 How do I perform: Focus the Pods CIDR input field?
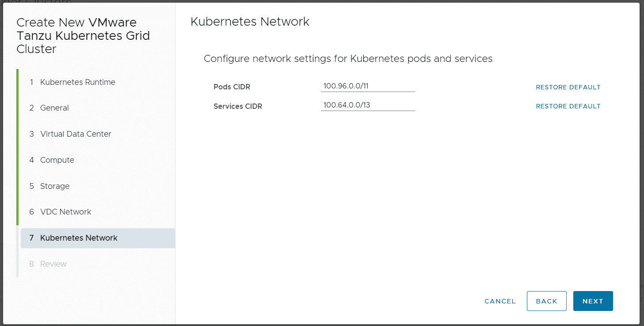(x=368, y=86)
